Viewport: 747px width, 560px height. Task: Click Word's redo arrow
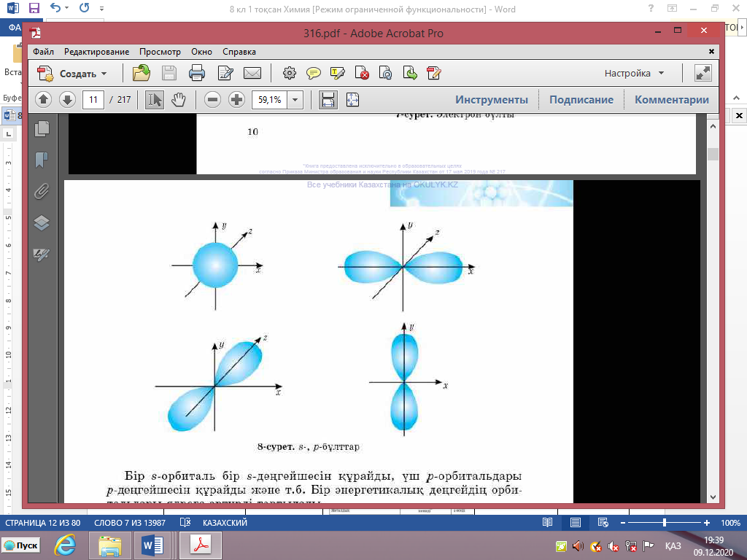(x=85, y=8)
